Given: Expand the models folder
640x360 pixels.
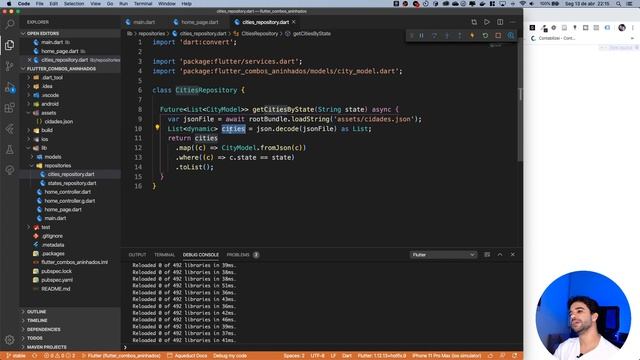Looking at the screenshot, I should click(x=53, y=157).
